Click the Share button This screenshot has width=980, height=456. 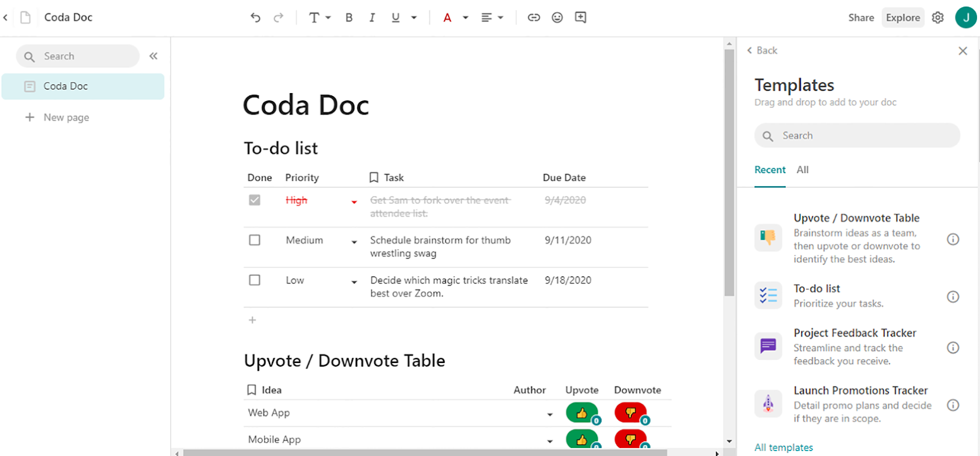(861, 18)
